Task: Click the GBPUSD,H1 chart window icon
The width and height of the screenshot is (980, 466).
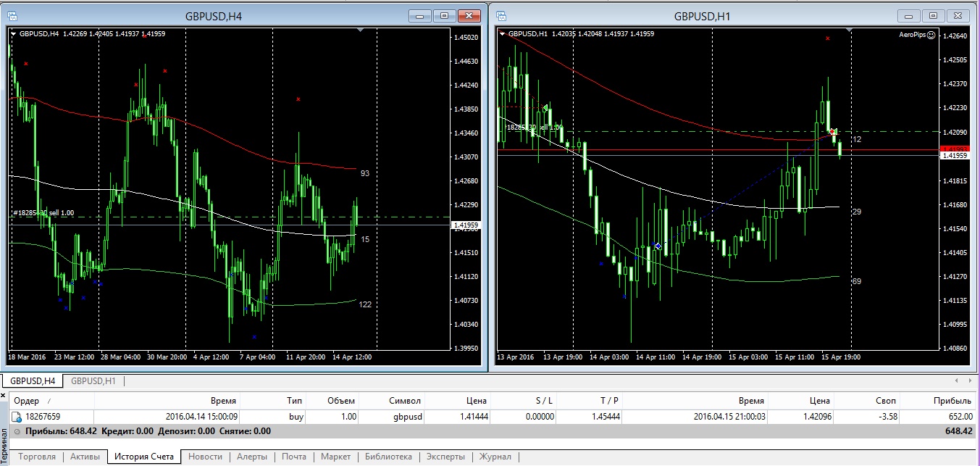Action: coord(501,15)
